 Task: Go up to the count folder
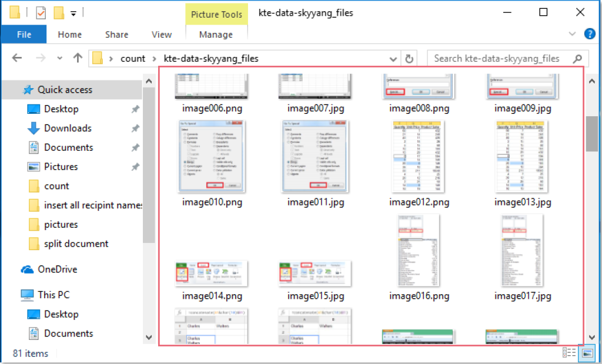pyautogui.click(x=78, y=58)
